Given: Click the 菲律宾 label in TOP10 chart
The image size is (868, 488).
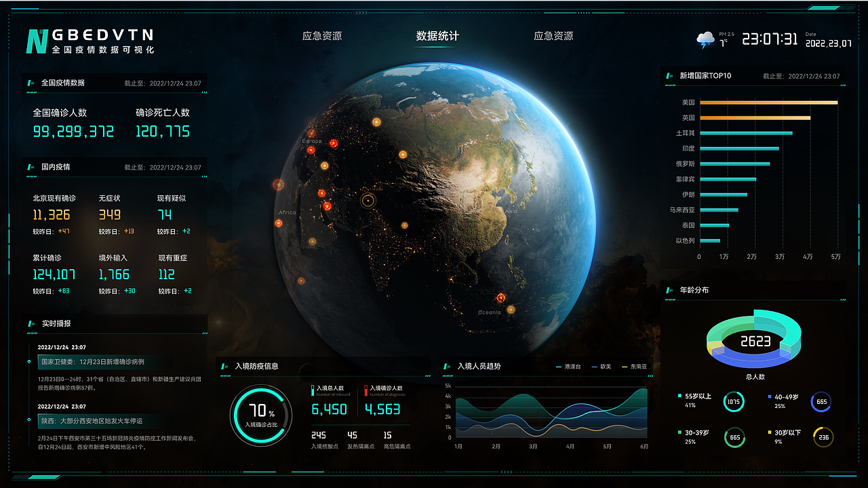Looking at the screenshot, I should click(x=685, y=180).
